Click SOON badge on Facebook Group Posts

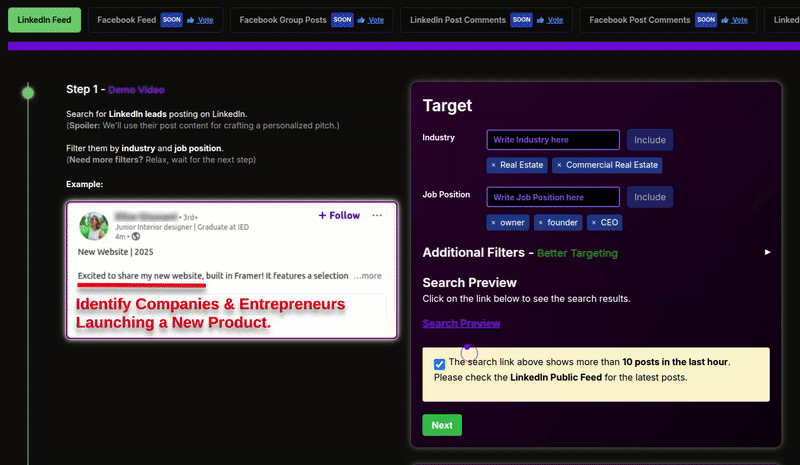click(x=342, y=20)
